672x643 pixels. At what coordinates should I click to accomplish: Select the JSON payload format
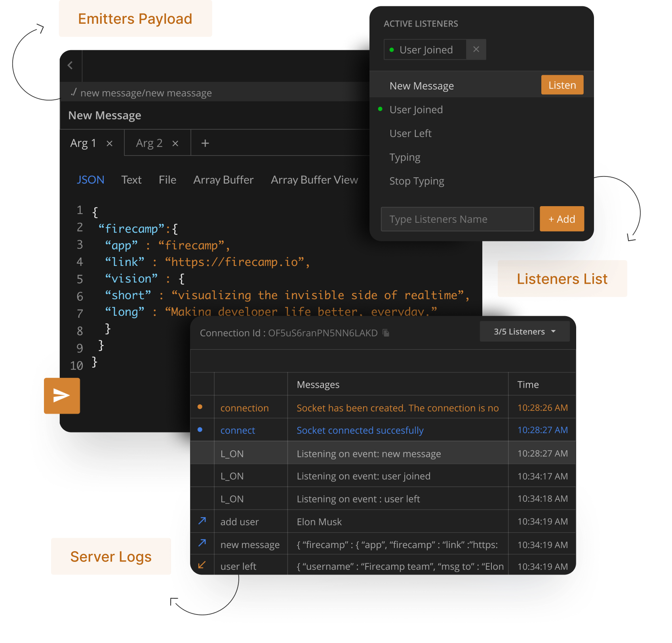coord(90,180)
